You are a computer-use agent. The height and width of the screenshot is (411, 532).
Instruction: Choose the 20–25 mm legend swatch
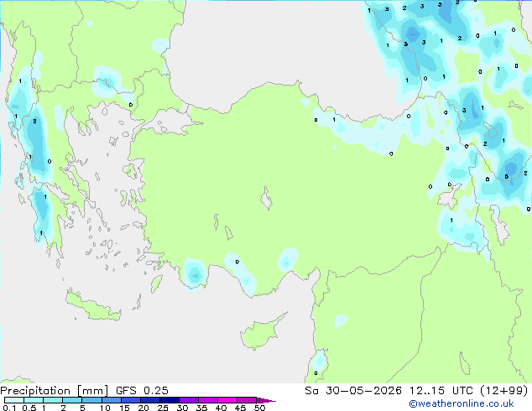point(150,400)
